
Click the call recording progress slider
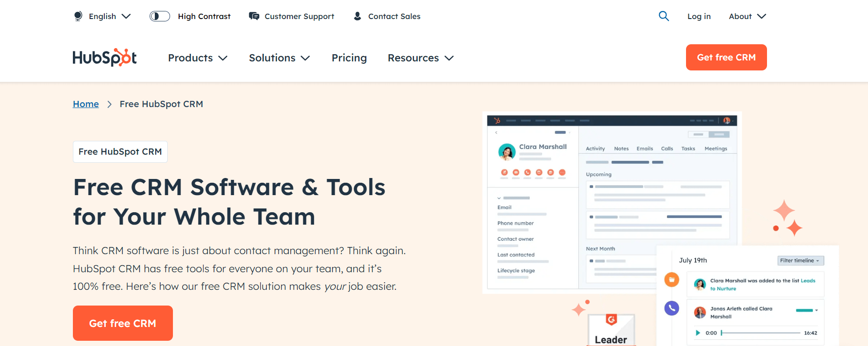(x=761, y=333)
